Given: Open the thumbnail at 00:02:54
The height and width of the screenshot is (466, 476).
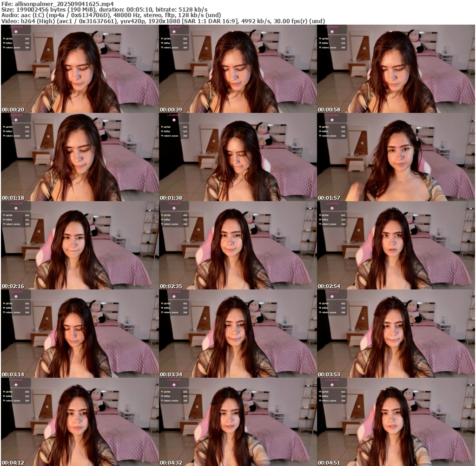Looking at the screenshot, I should click(396, 245).
